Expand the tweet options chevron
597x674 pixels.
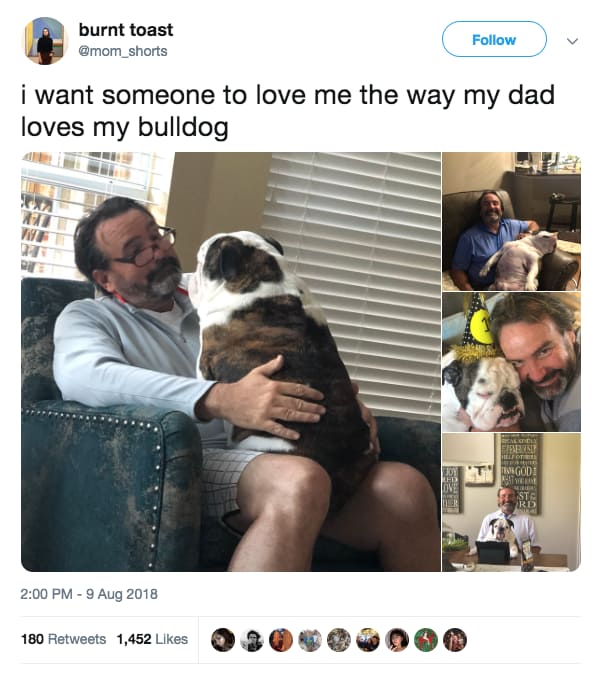572,41
